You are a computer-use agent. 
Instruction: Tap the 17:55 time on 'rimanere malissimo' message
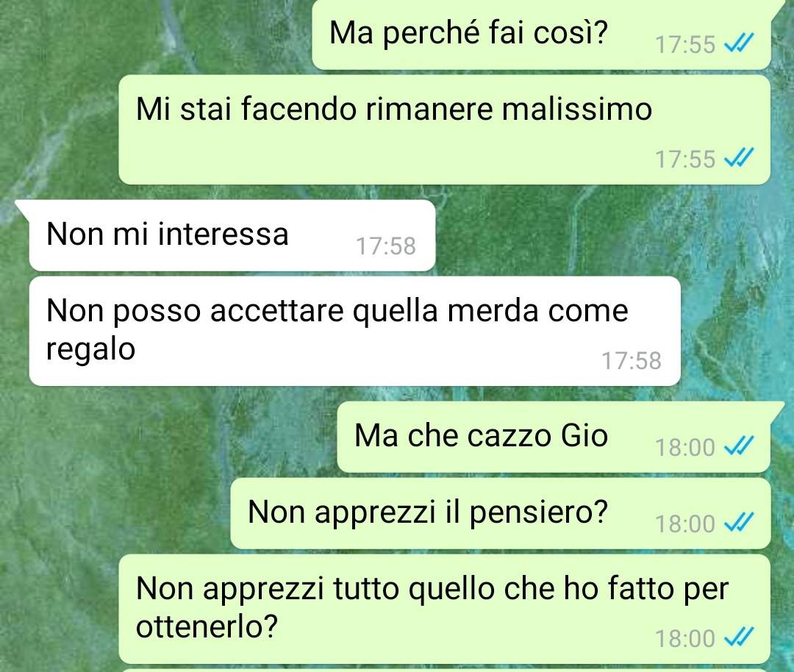685,159
